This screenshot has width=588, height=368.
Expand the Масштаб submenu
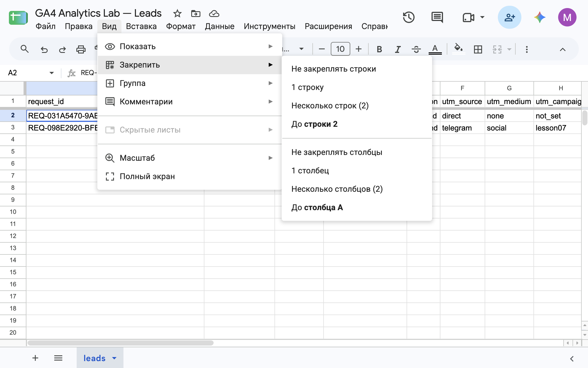(x=190, y=158)
